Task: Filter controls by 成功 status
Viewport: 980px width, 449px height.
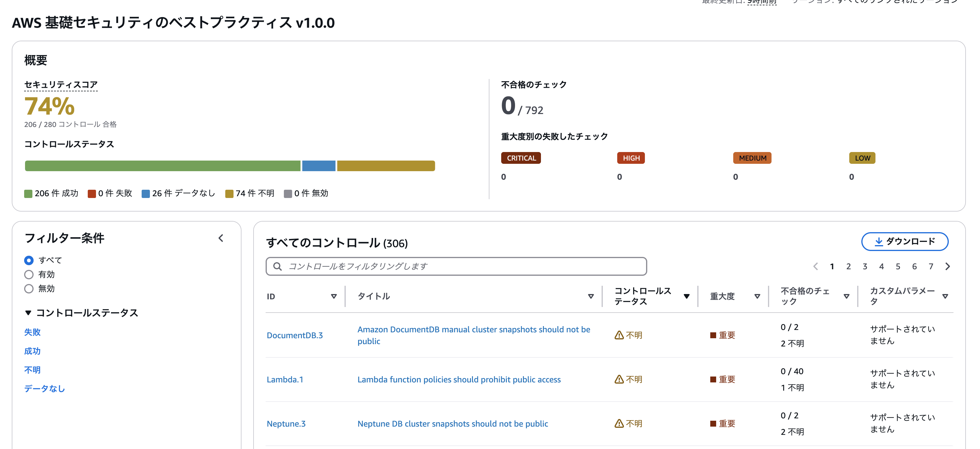Action: [32, 351]
